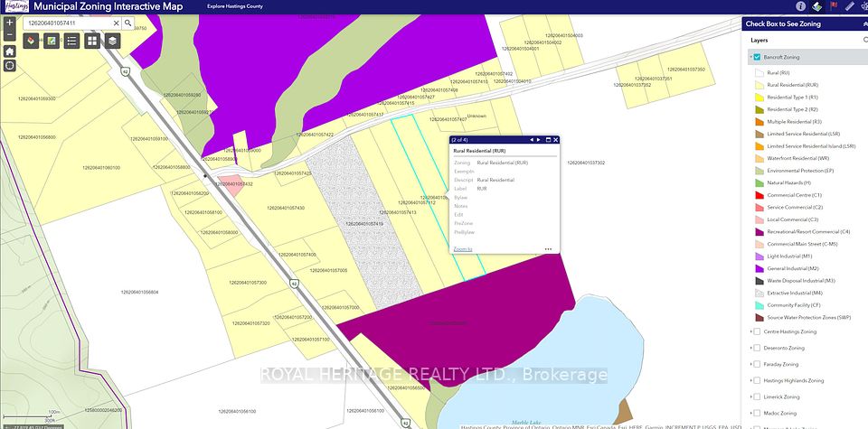The image size is (868, 429).
Task: Enable Madoc Zoning checkbox
Action: 757,413
